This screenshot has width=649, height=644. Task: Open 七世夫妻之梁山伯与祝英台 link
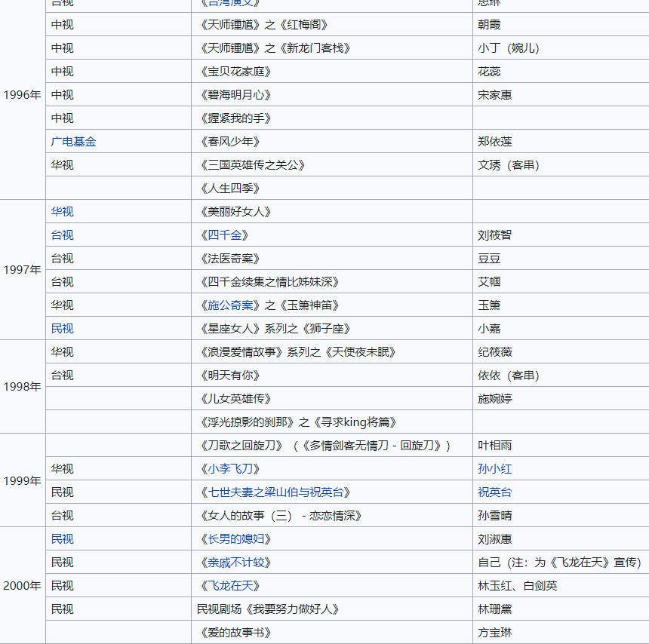(275, 492)
